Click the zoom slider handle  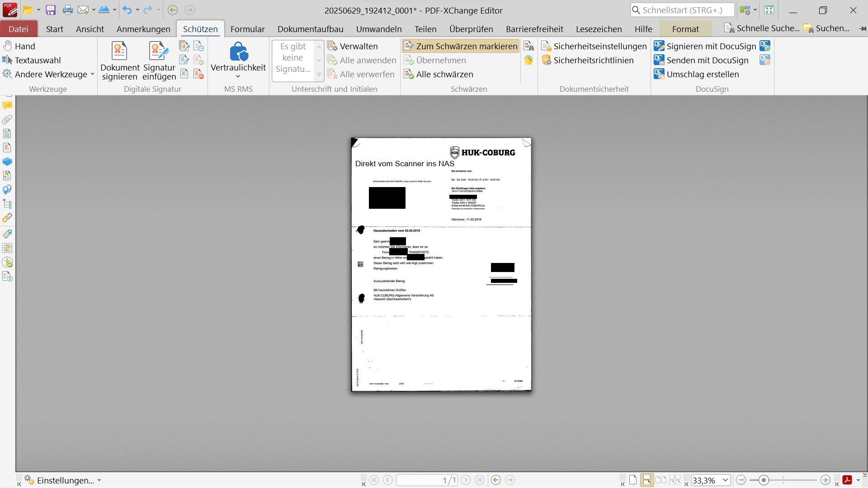click(764, 480)
